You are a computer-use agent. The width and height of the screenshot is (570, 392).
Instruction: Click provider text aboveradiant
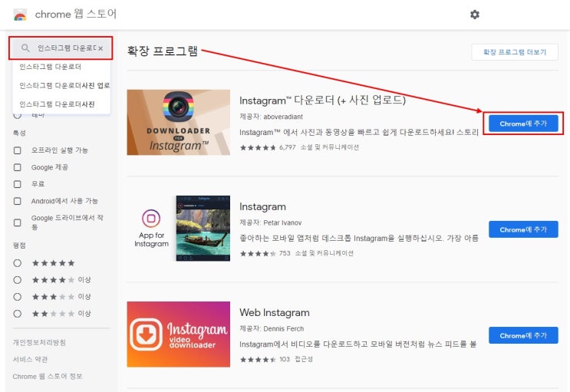[283, 117]
